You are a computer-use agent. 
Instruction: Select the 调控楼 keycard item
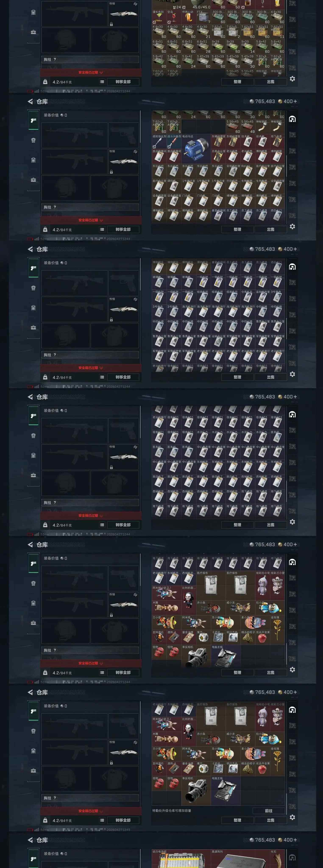(x=174, y=186)
